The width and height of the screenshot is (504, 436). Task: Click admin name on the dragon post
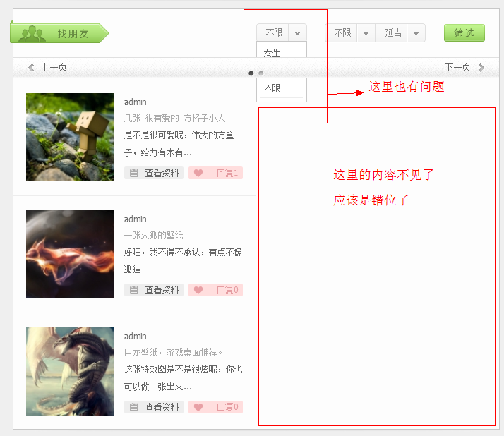tap(136, 337)
